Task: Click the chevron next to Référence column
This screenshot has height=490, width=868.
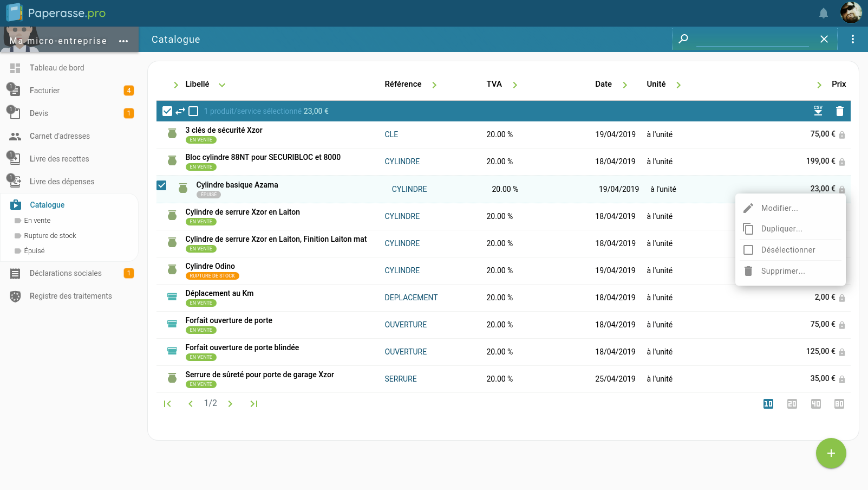Action: [x=434, y=85]
